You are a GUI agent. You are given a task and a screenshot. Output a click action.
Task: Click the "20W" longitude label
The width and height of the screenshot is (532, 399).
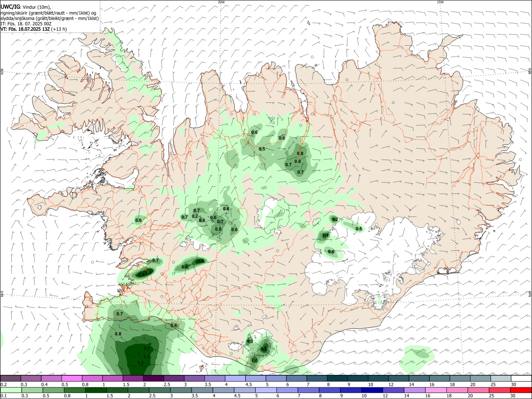coord(221,2)
